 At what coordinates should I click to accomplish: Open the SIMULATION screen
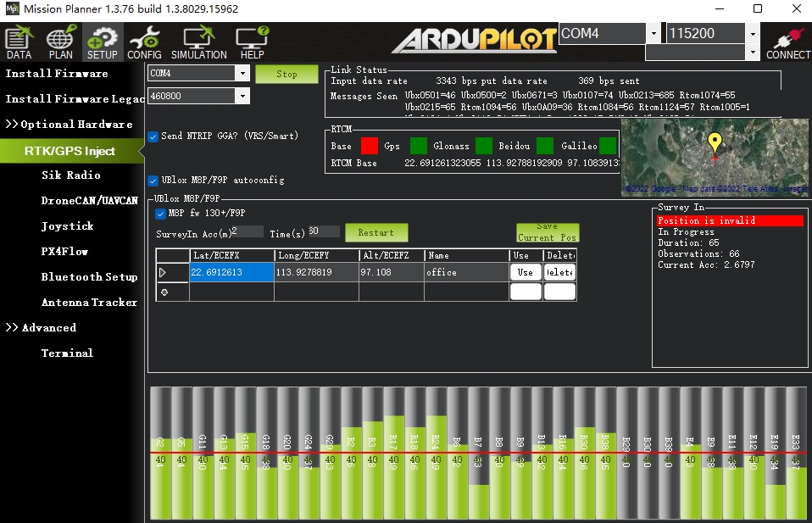tap(199, 42)
